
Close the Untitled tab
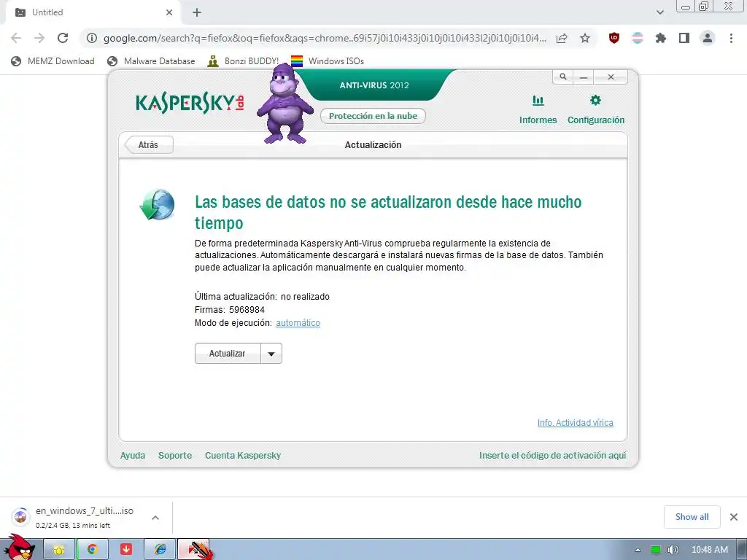point(169,12)
